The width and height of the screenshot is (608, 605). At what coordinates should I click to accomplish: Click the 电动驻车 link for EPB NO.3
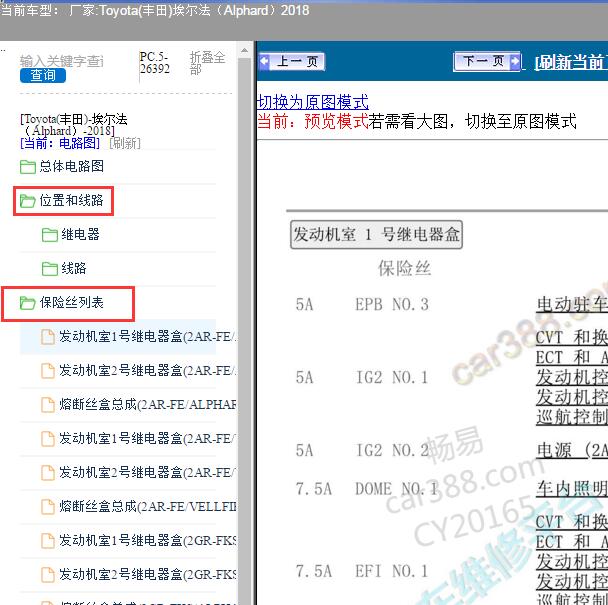[x=572, y=304]
